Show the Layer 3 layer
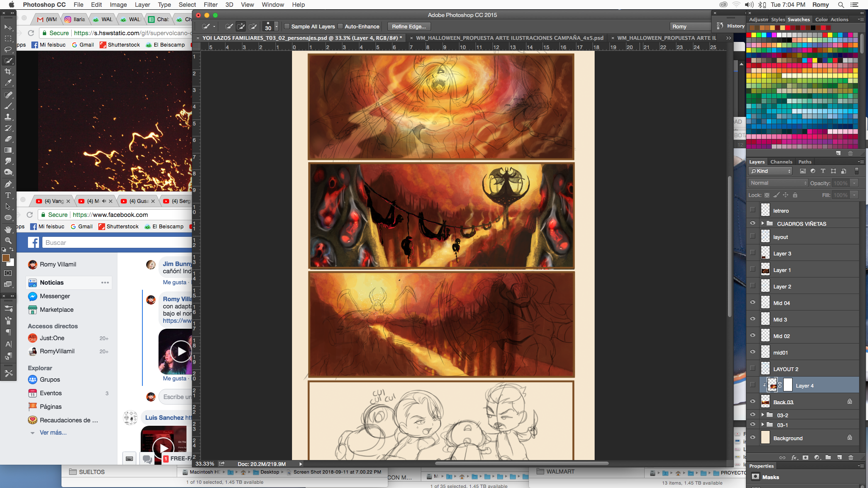 [x=753, y=253]
